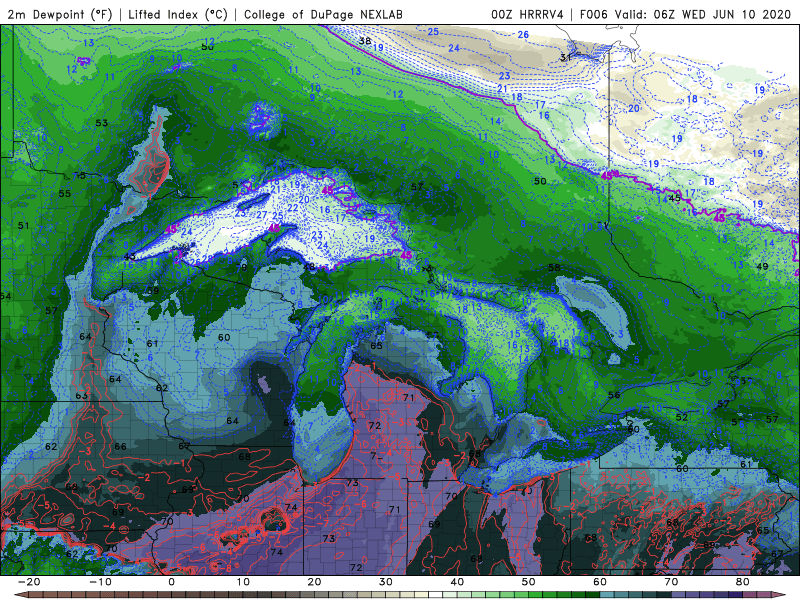Click the '63' dewpoint value on the map

81,396
